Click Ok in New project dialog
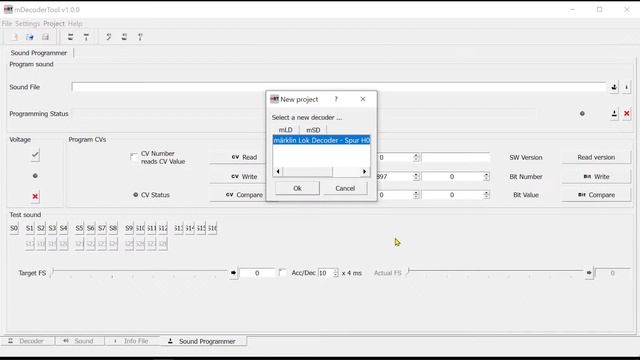Screen dimensions: 640x360 pyautogui.click(x=297, y=188)
